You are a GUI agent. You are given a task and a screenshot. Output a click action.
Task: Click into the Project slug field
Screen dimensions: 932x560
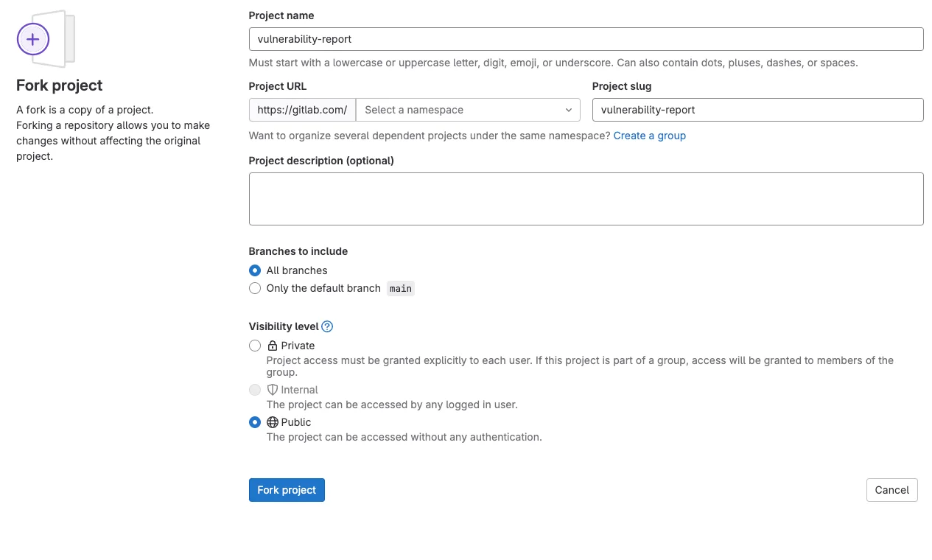point(757,110)
